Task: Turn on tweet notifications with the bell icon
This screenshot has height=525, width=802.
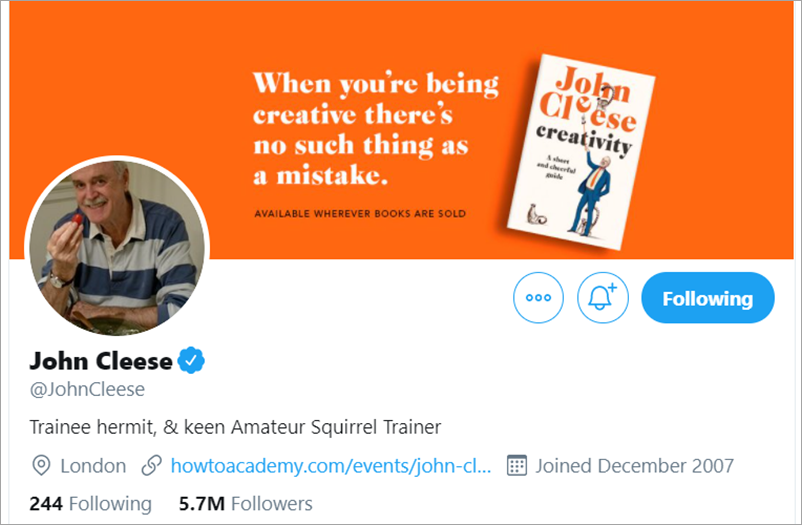Action: [x=603, y=298]
